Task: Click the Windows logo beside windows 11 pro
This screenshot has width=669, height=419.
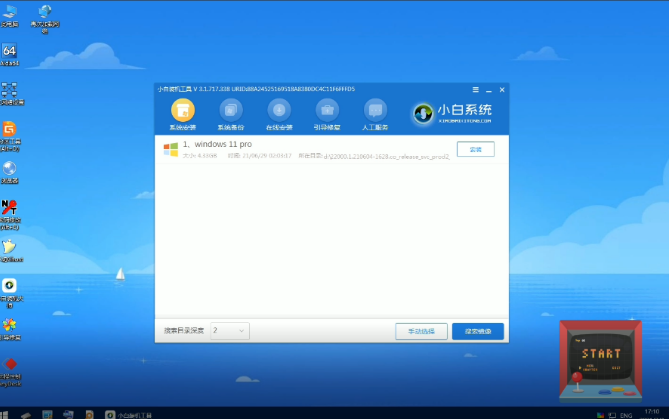Action: (171, 149)
